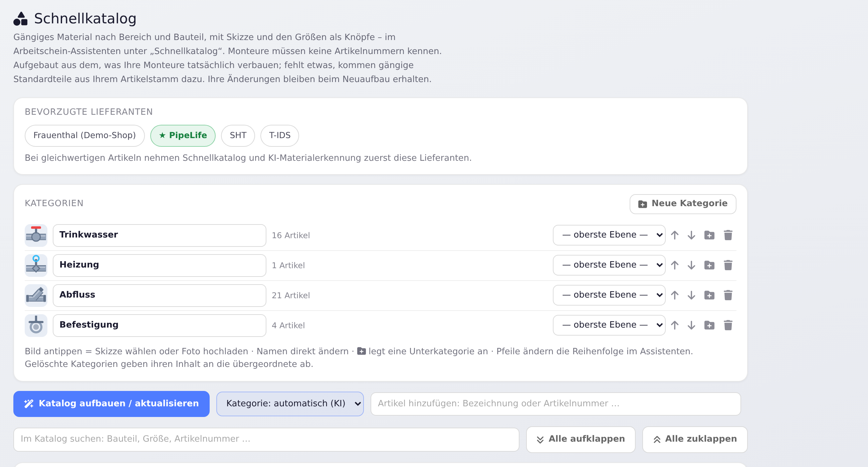The height and width of the screenshot is (467, 868).
Task: Move Trinkwasser category up
Action: coord(675,235)
